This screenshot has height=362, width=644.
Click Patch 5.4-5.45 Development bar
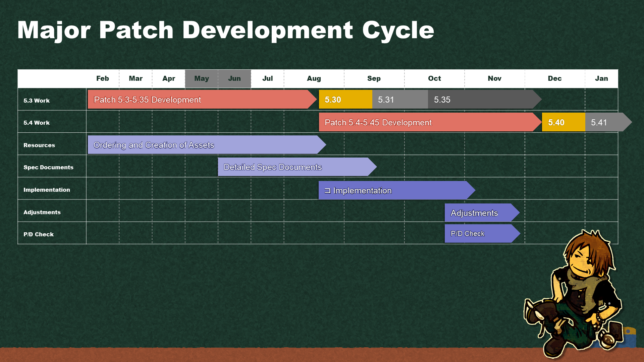click(426, 122)
